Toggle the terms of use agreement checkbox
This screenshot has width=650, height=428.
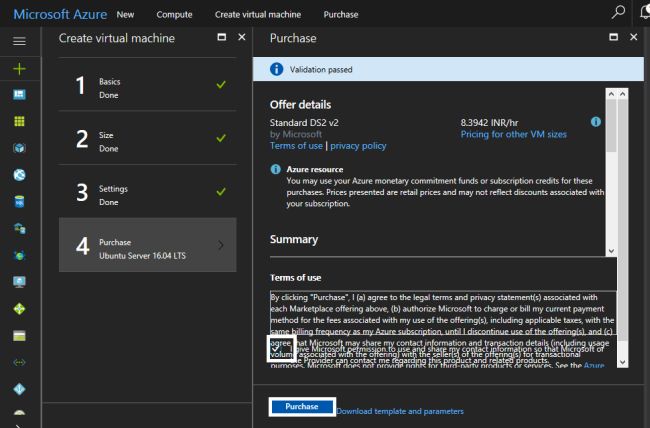pos(276,349)
